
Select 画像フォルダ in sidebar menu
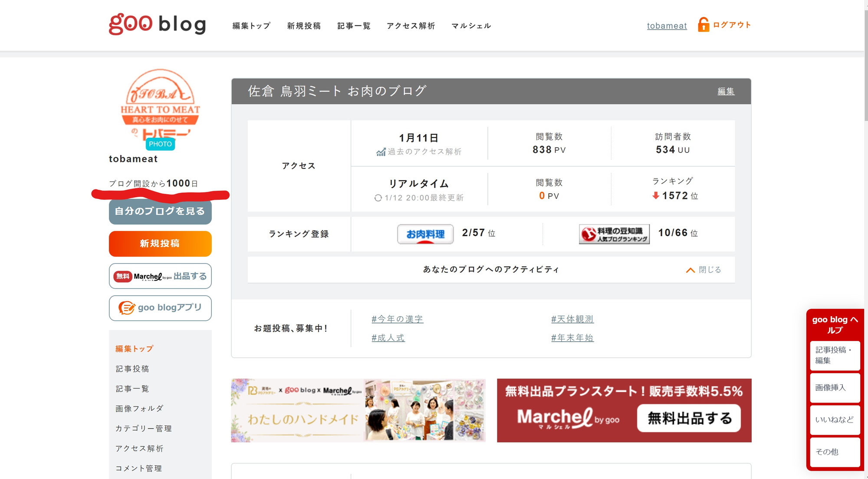pyautogui.click(x=139, y=409)
